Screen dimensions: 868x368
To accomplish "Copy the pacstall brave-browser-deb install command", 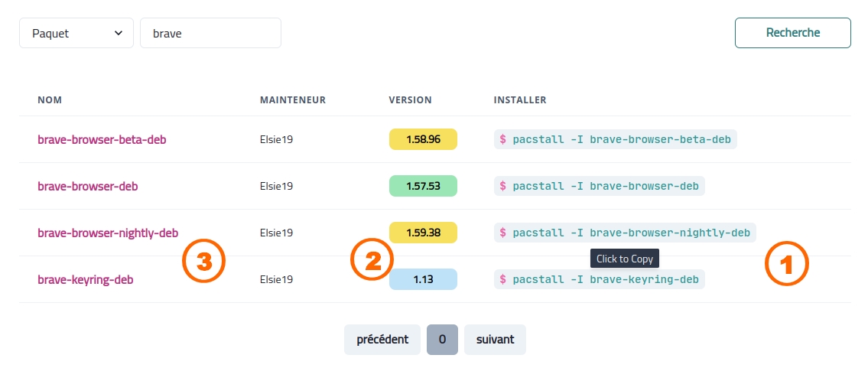I will click(x=600, y=186).
